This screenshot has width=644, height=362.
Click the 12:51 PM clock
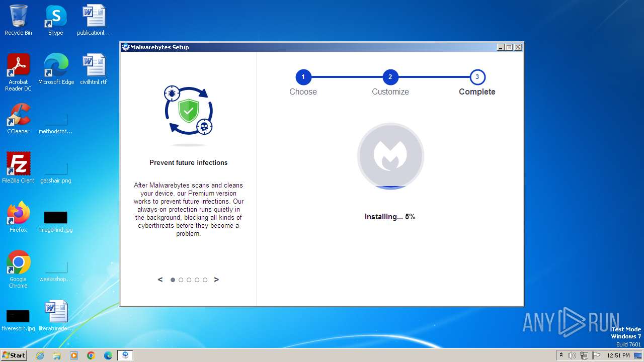pos(618,355)
